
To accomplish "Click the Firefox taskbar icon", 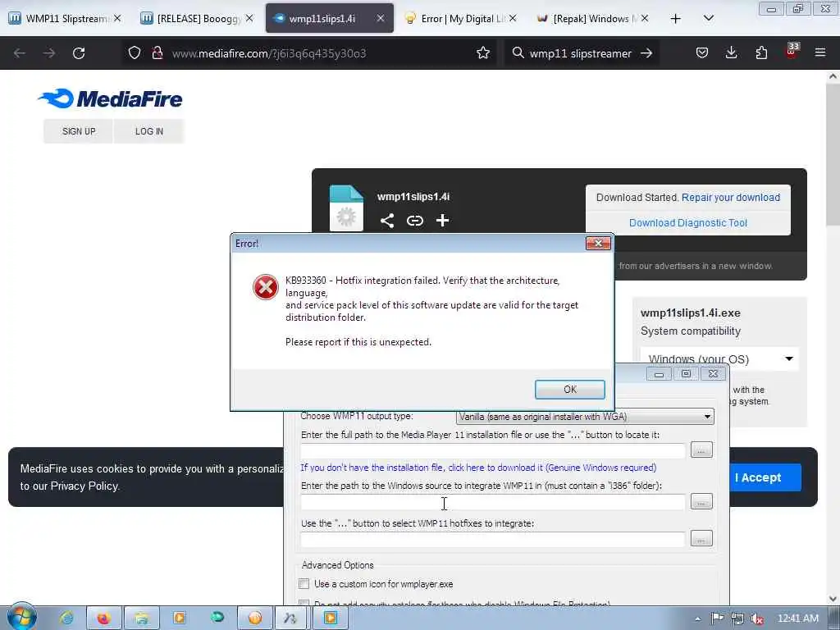I will point(103,618).
